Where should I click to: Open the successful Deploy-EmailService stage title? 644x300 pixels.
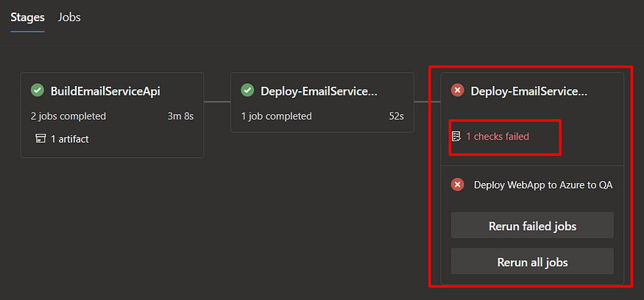(x=319, y=91)
